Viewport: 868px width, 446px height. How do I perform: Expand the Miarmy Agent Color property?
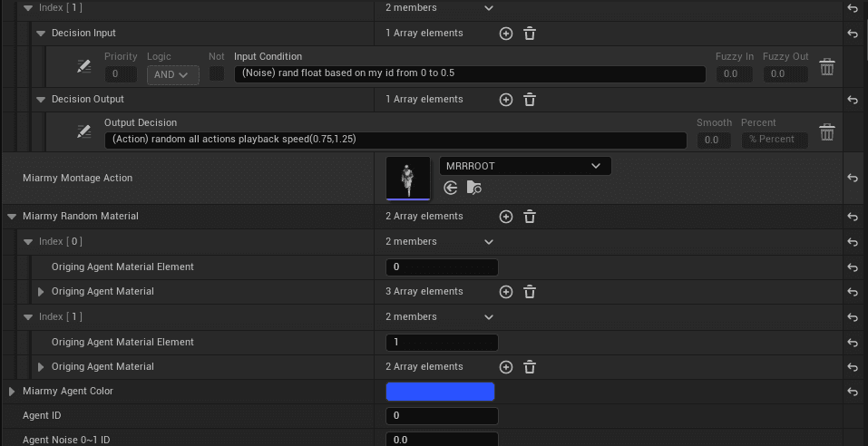12,392
